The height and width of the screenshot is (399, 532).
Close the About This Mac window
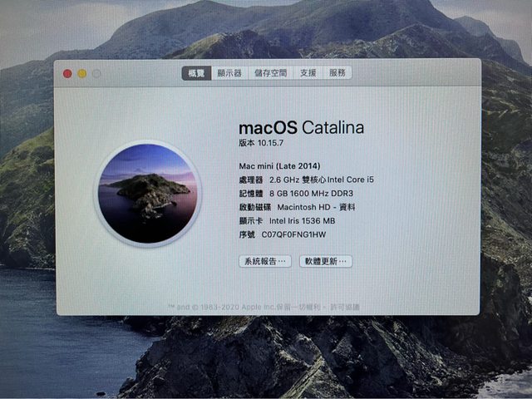pos(67,73)
